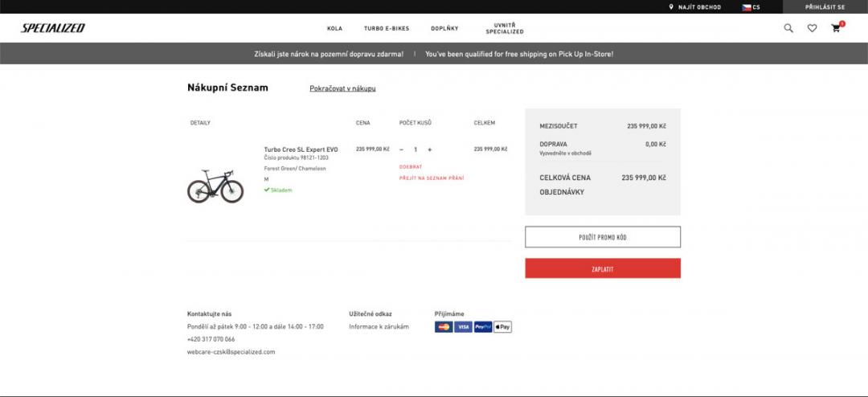
Task: Click the bike product thumbnail
Action: click(215, 186)
